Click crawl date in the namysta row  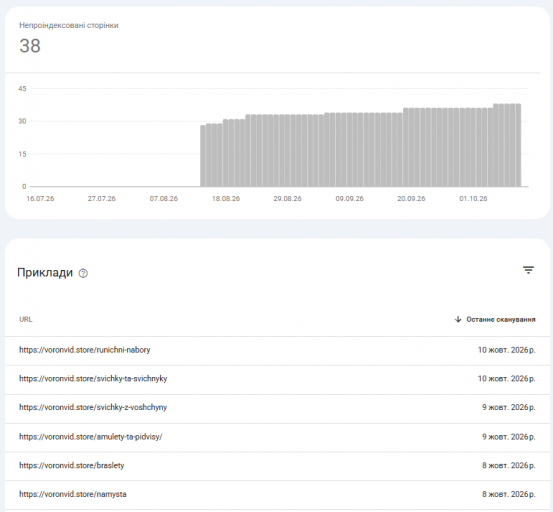(x=509, y=494)
